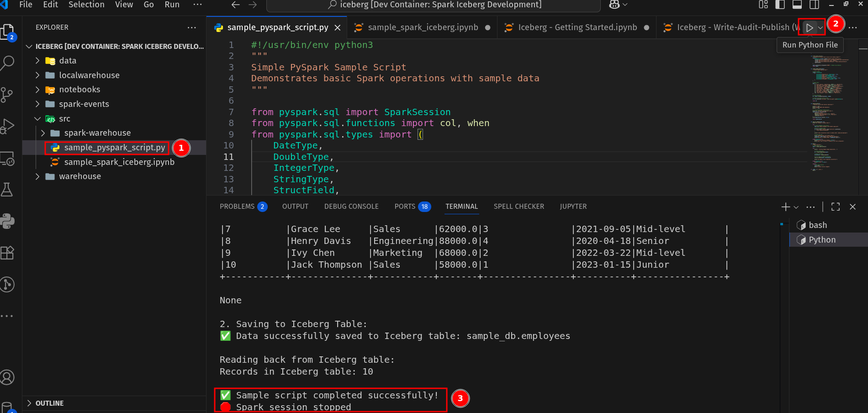Open Run and Debug view
The width and height of the screenshot is (868, 413).
click(x=8, y=126)
